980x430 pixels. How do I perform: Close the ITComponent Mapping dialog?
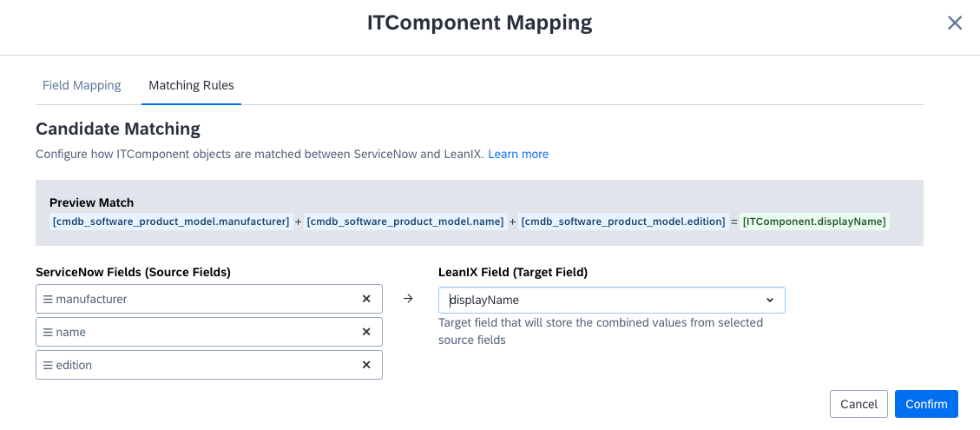(x=954, y=23)
